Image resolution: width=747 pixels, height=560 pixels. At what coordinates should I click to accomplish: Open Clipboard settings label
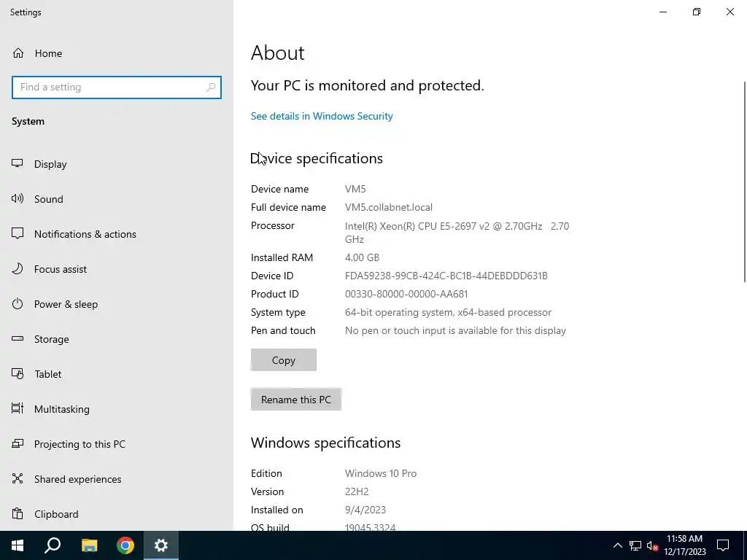[x=56, y=514]
